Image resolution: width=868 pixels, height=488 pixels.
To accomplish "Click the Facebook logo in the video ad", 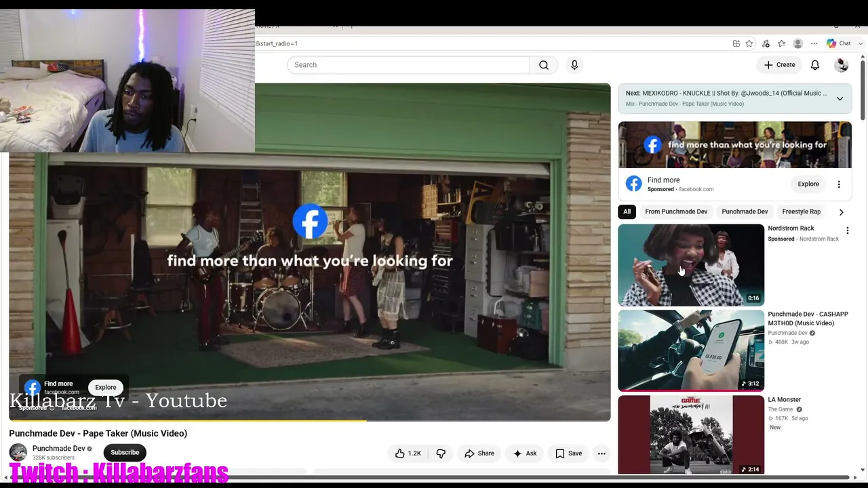I will point(311,222).
